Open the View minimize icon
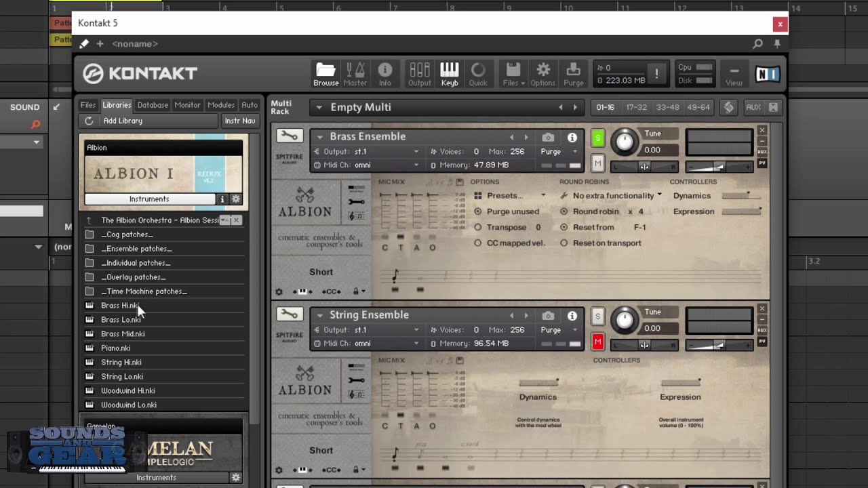The width and height of the screenshot is (868, 488). [x=734, y=74]
